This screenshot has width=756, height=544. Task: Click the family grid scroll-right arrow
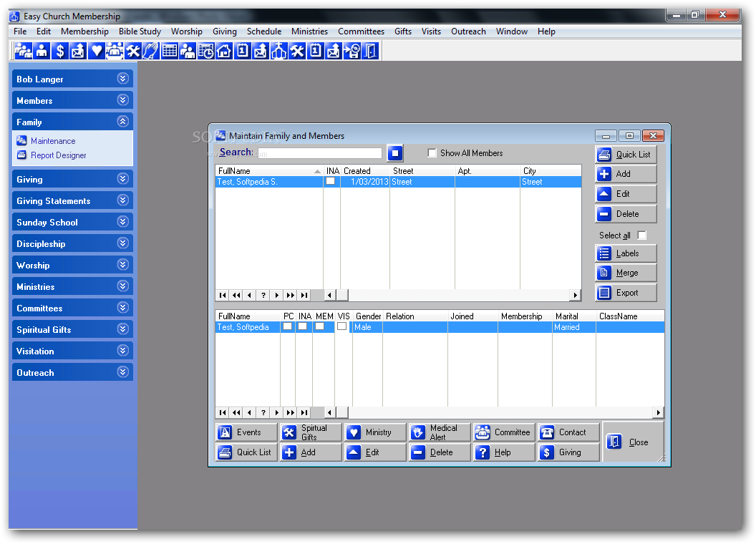575,295
